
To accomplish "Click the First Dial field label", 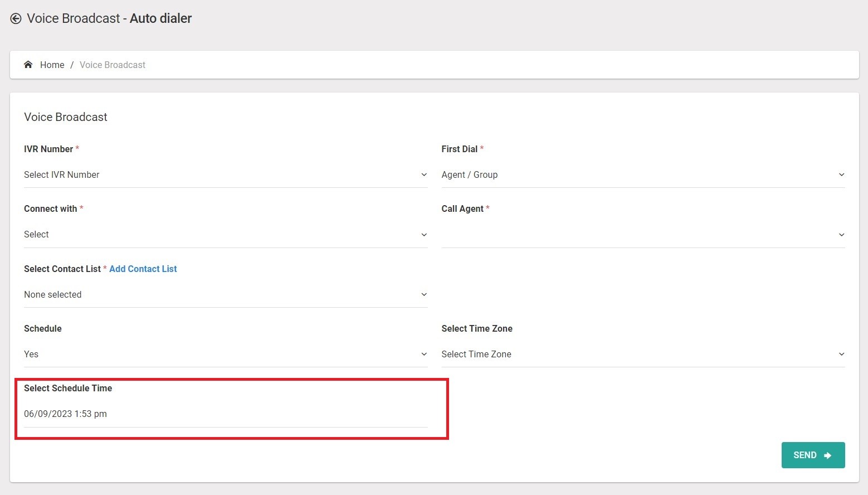I will tap(460, 149).
